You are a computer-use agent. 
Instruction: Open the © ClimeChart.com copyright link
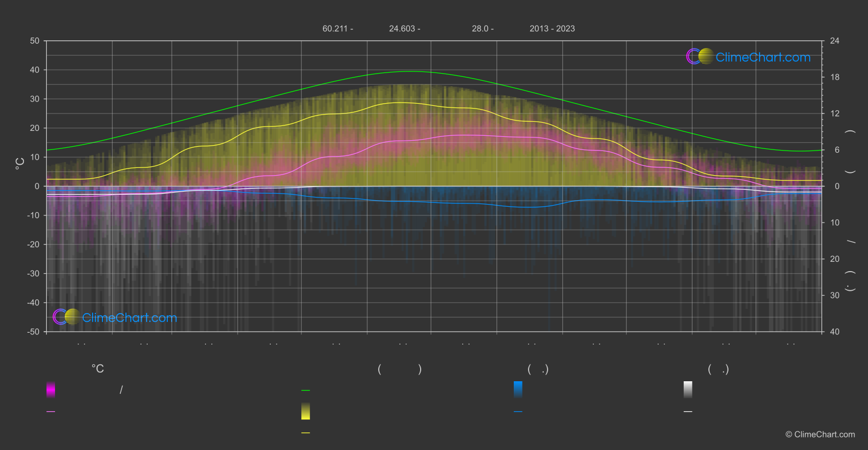820,434
